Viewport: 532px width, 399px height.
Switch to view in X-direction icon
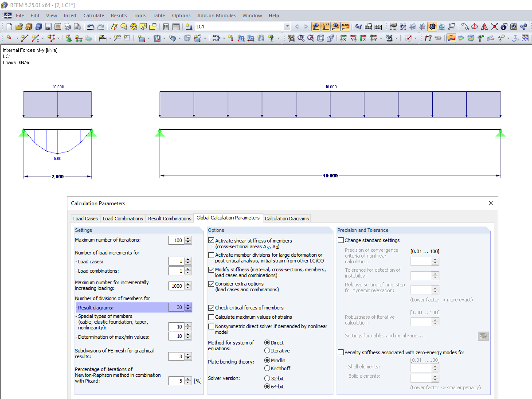(343, 38)
